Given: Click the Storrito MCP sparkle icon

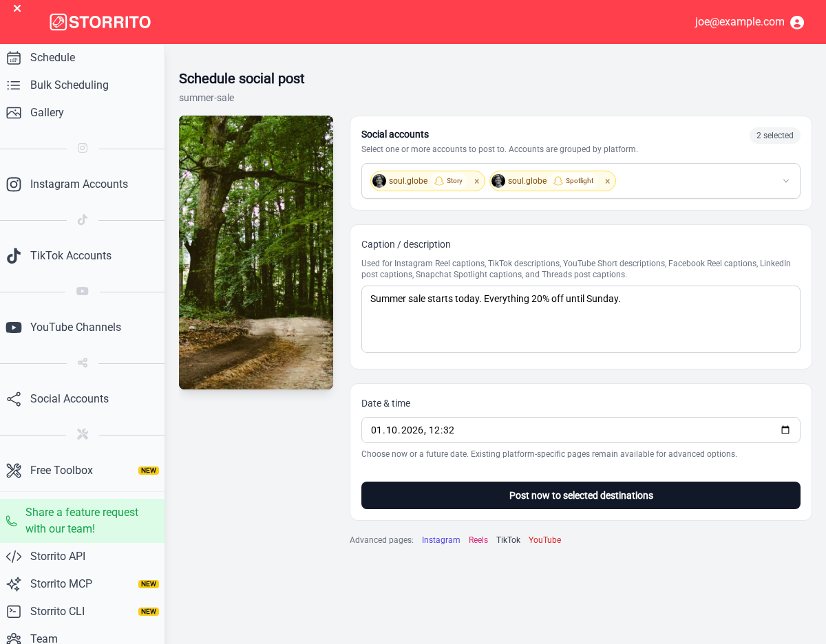Looking at the screenshot, I should coord(14,584).
